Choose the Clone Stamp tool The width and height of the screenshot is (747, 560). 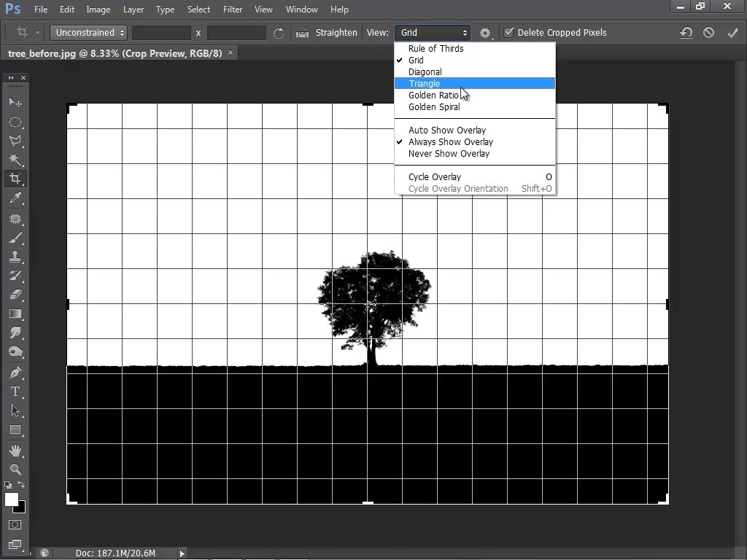(15, 257)
